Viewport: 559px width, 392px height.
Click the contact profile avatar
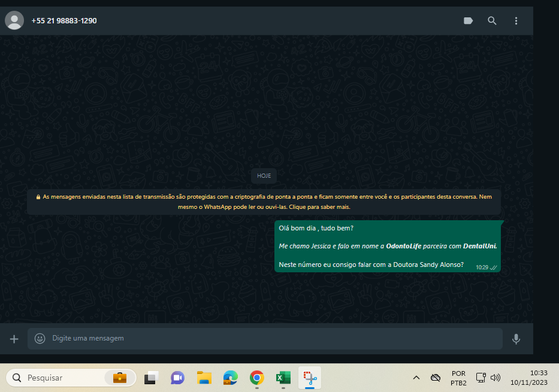[x=14, y=21]
